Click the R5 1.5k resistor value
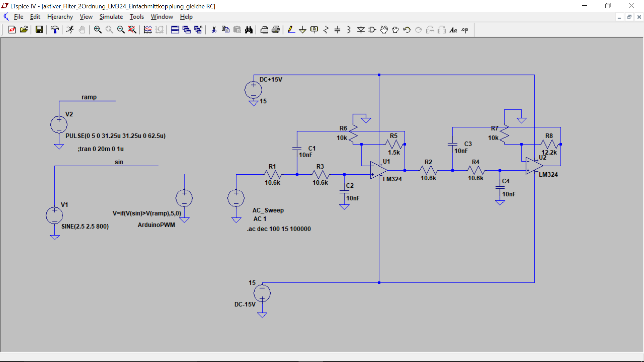 [394, 153]
